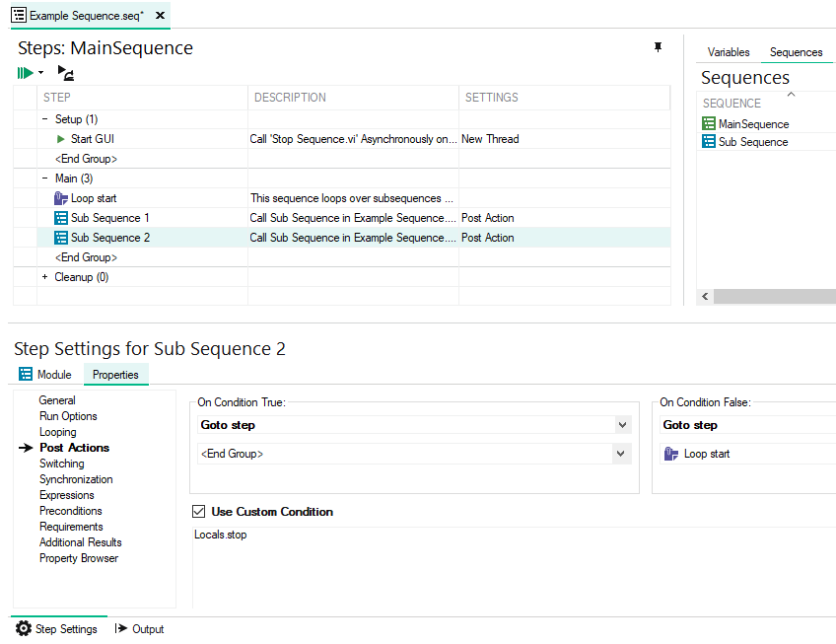Collapse the Setup (1) step group
Screen dimensions: 836x644
(x=44, y=119)
